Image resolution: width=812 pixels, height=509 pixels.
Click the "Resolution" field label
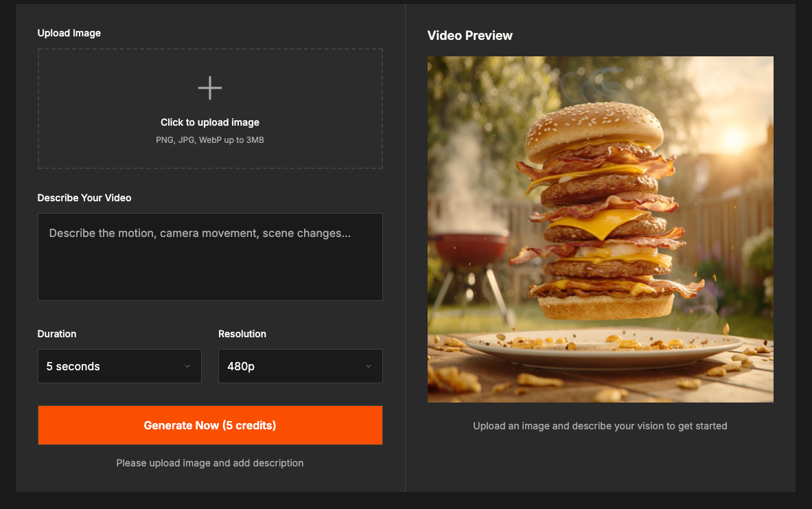(x=242, y=334)
